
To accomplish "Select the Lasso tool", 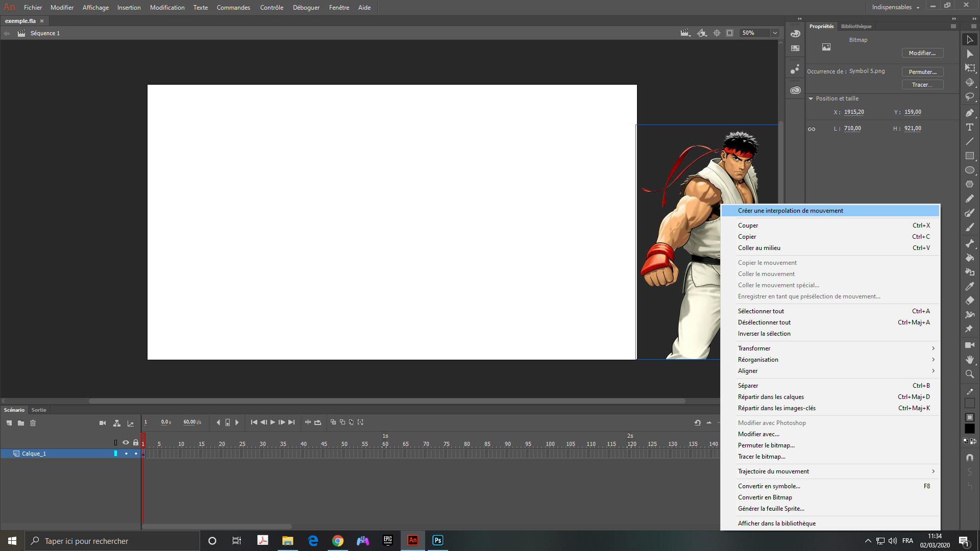I will point(970,96).
